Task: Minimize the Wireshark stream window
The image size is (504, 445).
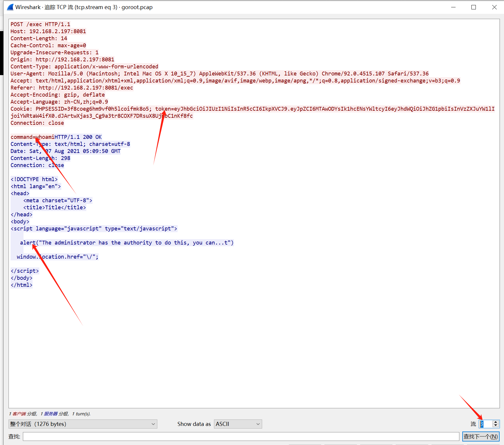Action: (x=453, y=7)
